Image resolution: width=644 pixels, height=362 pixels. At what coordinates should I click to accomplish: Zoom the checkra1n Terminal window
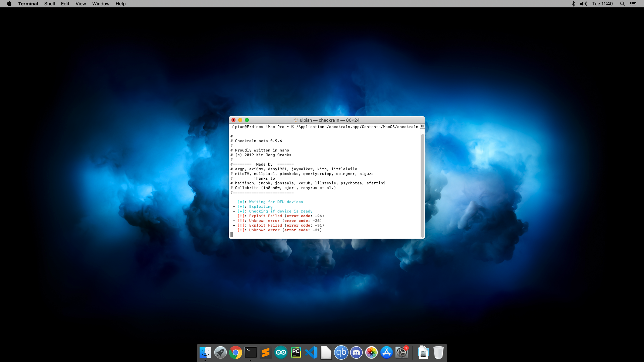[x=247, y=120]
